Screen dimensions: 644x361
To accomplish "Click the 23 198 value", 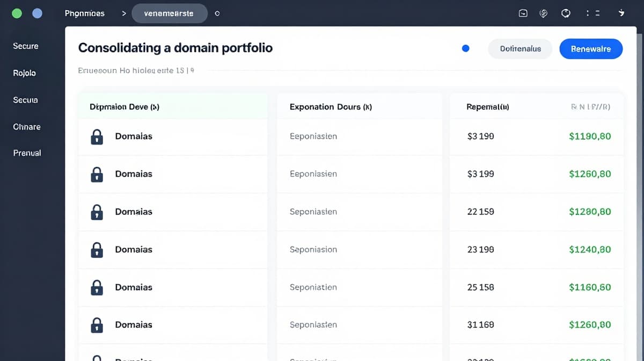I will click(x=481, y=250).
